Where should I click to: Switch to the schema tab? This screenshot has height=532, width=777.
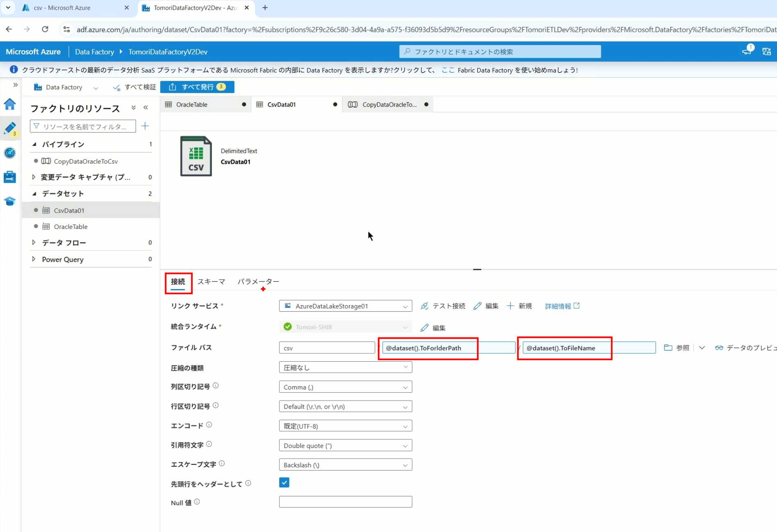click(x=211, y=281)
